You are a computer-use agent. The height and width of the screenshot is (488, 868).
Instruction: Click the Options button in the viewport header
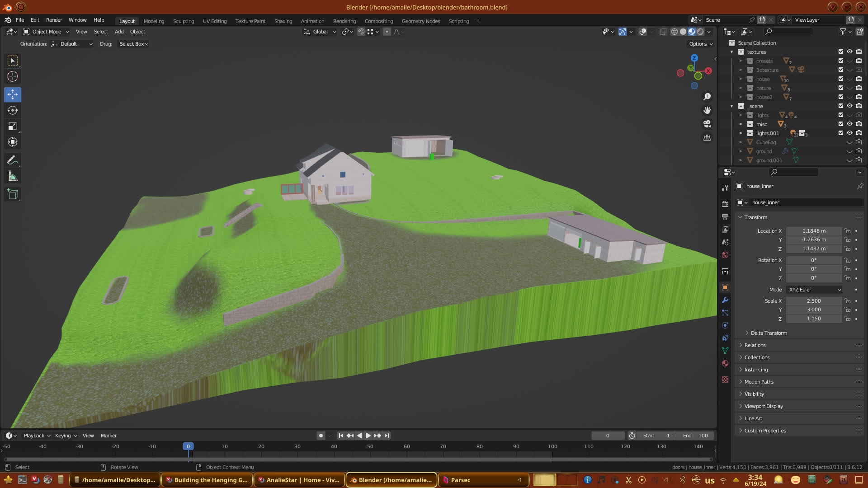click(x=700, y=44)
